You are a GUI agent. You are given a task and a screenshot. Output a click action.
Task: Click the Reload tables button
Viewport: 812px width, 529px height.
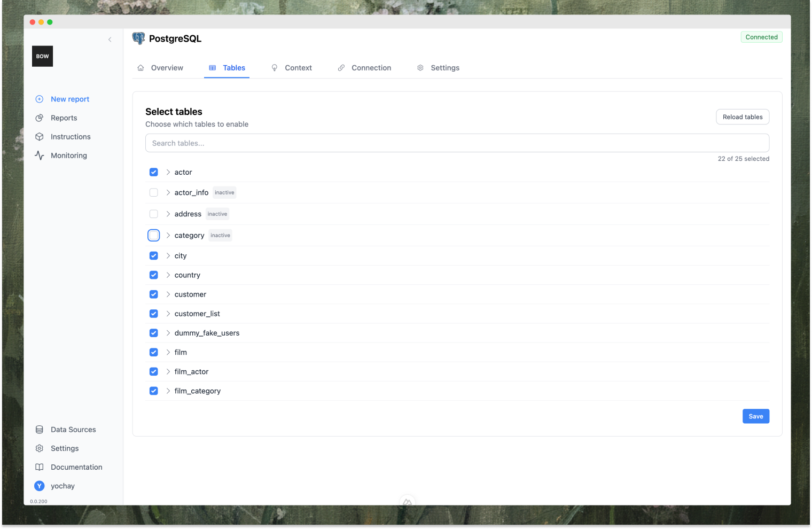coord(742,117)
